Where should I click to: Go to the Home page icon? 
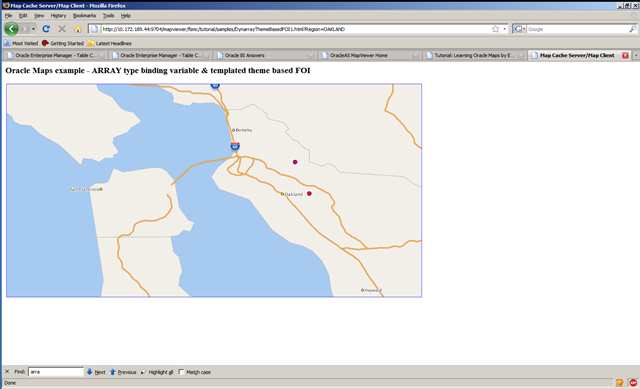click(78, 29)
